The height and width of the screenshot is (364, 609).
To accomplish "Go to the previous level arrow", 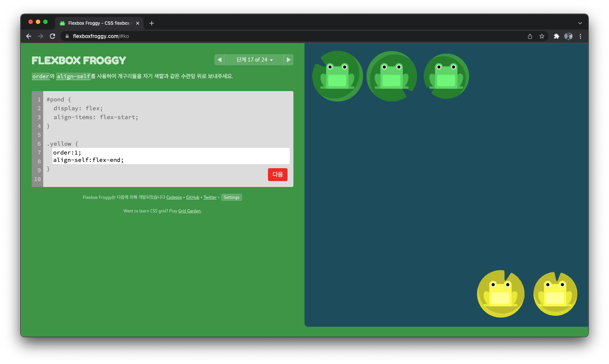I will click(x=219, y=60).
